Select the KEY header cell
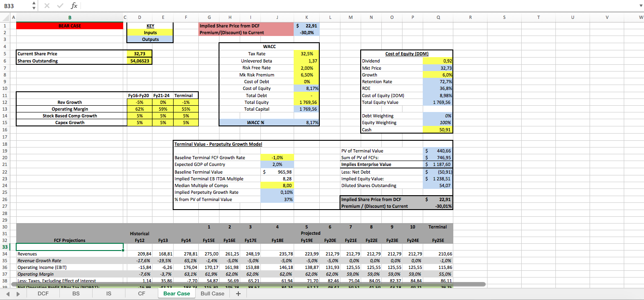Image resolution: width=644 pixels, height=300 pixels. click(150, 26)
